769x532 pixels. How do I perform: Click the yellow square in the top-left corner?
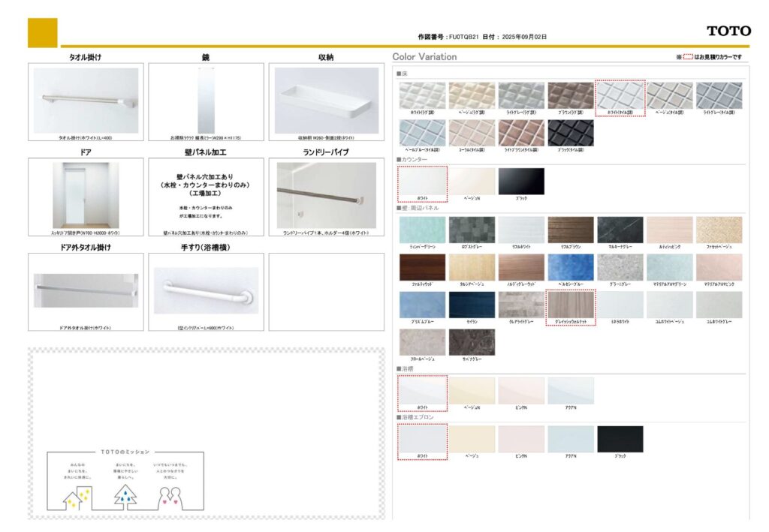(42, 32)
